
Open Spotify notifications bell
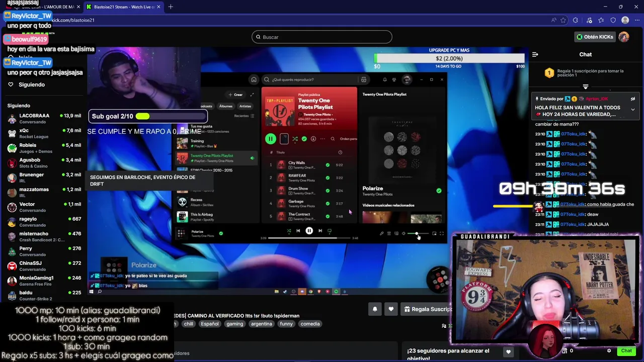coord(385,79)
